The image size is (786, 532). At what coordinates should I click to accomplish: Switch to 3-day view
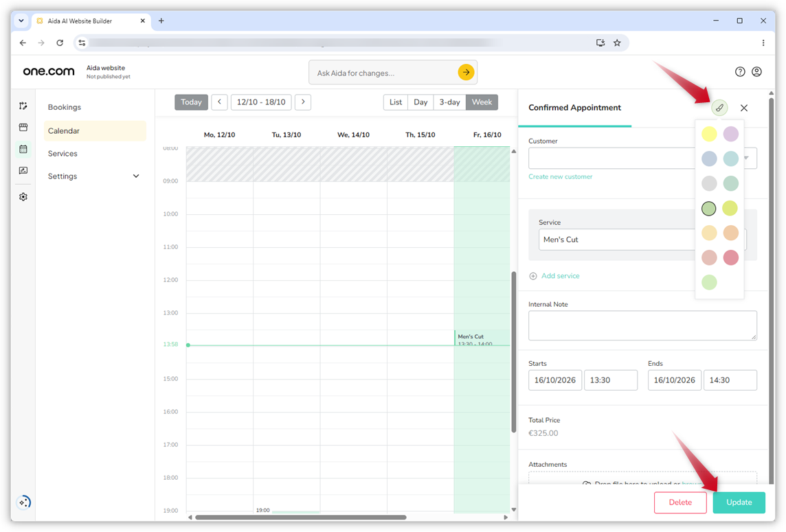(x=449, y=102)
